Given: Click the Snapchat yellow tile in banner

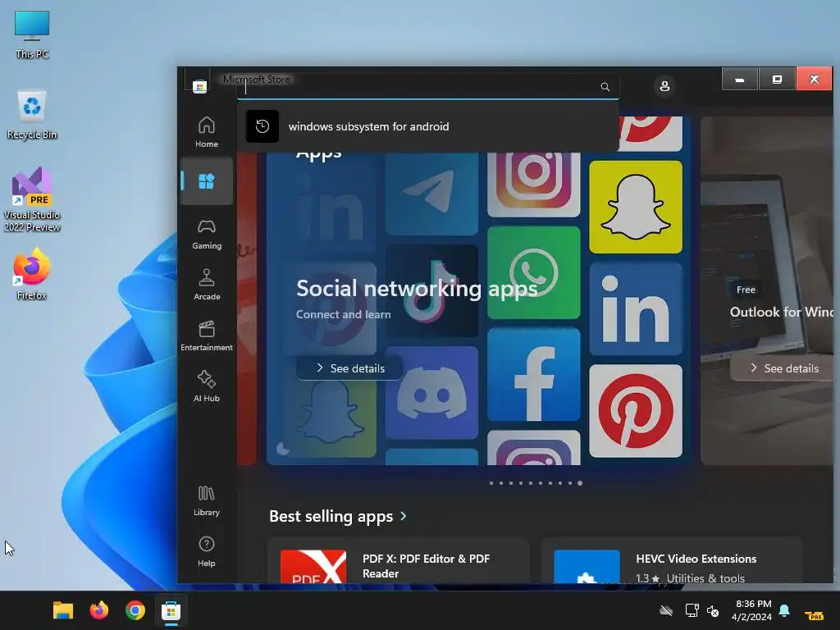Looking at the screenshot, I should pyautogui.click(x=636, y=207).
